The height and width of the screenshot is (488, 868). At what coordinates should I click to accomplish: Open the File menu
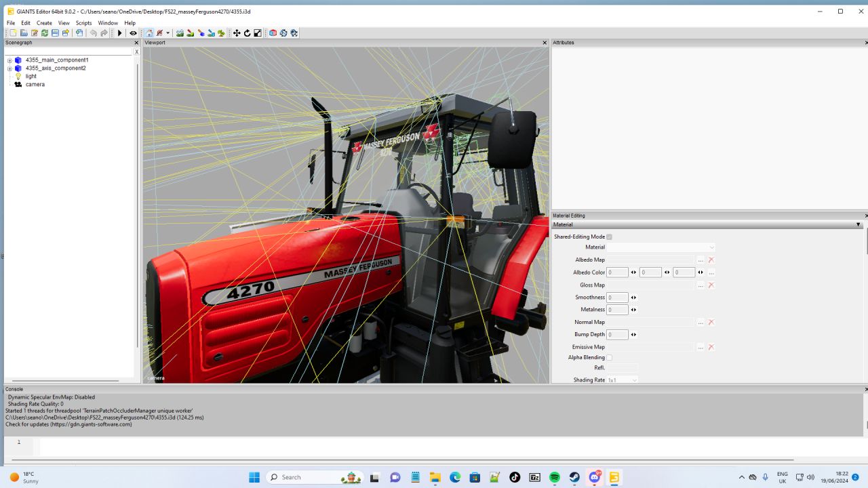point(11,23)
